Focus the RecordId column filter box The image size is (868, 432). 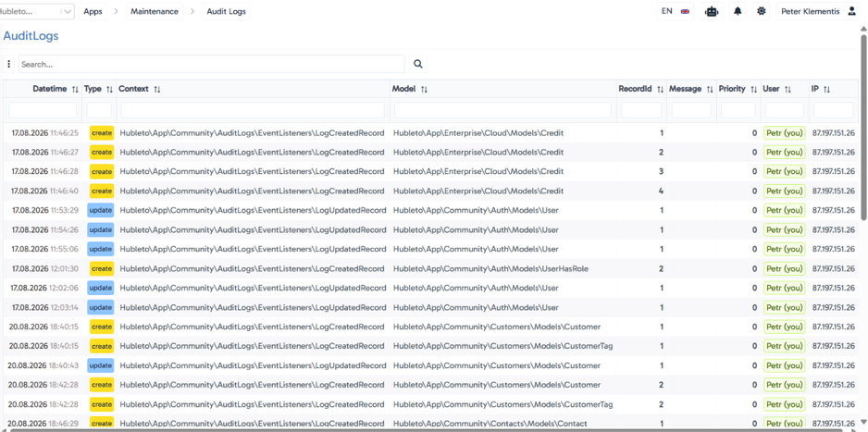coord(641,110)
